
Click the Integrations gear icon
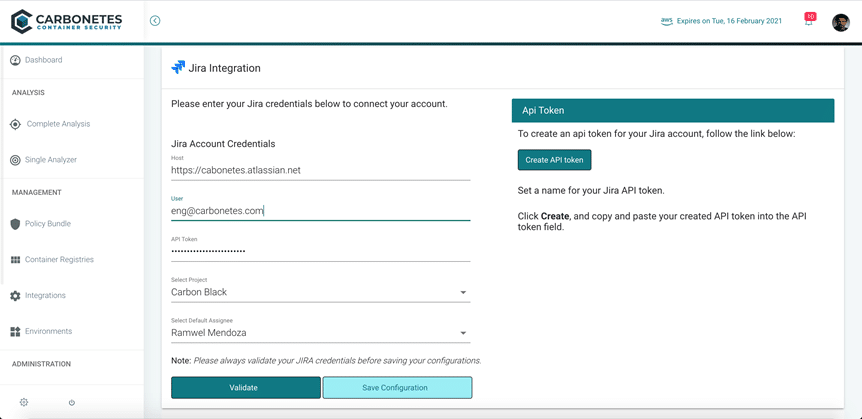point(15,296)
